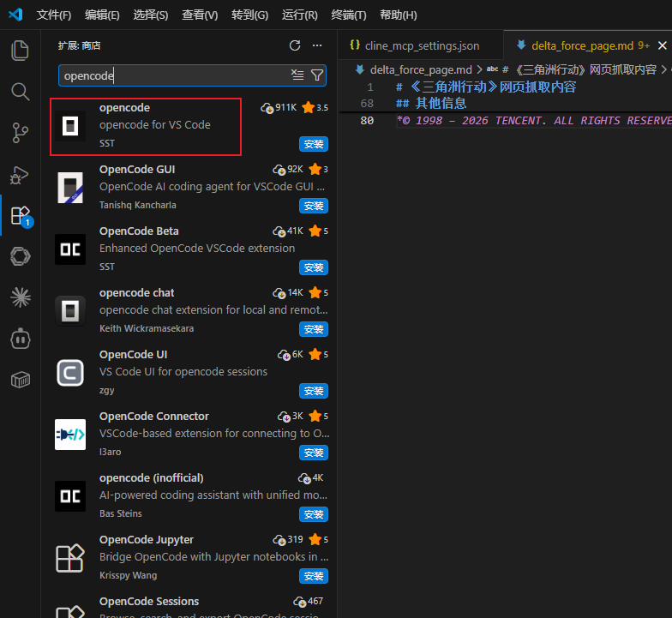Clear the extensions search results
Image resolution: width=672 pixels, height=618 pixels.
coord(297,75)
